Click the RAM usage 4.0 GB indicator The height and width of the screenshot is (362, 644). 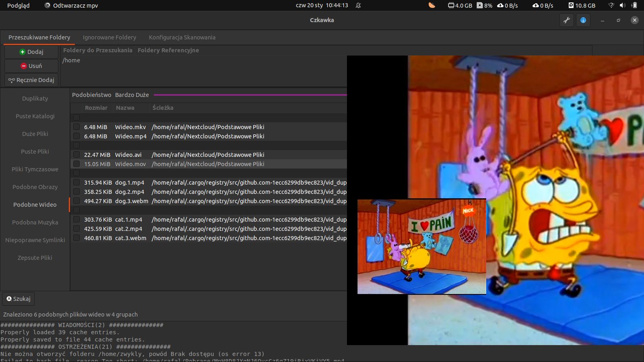[460, 5]
